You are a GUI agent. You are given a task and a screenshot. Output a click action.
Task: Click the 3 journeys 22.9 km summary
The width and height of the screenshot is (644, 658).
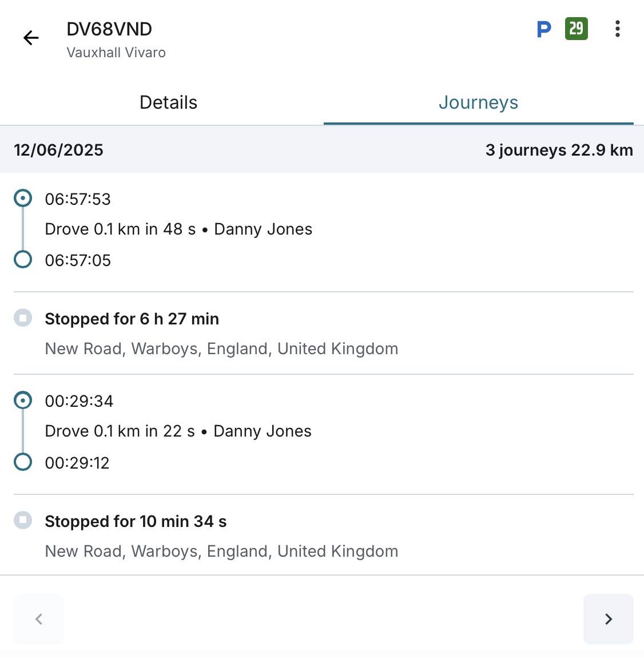[559, 150]
